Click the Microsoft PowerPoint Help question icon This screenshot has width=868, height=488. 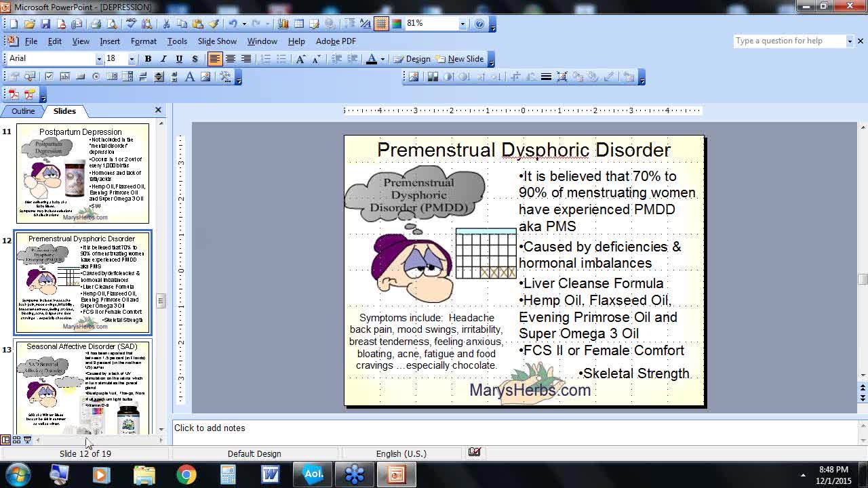click(x=479, y=24)
